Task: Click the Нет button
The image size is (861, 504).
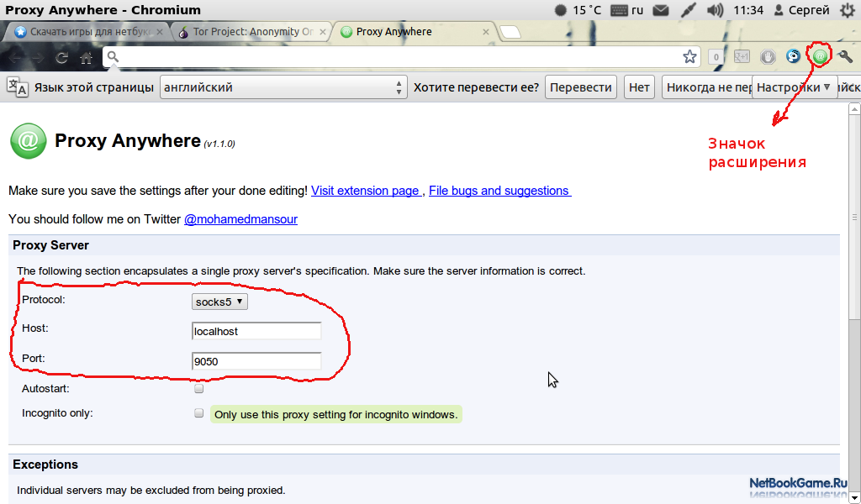Action: tap(639, 87)
